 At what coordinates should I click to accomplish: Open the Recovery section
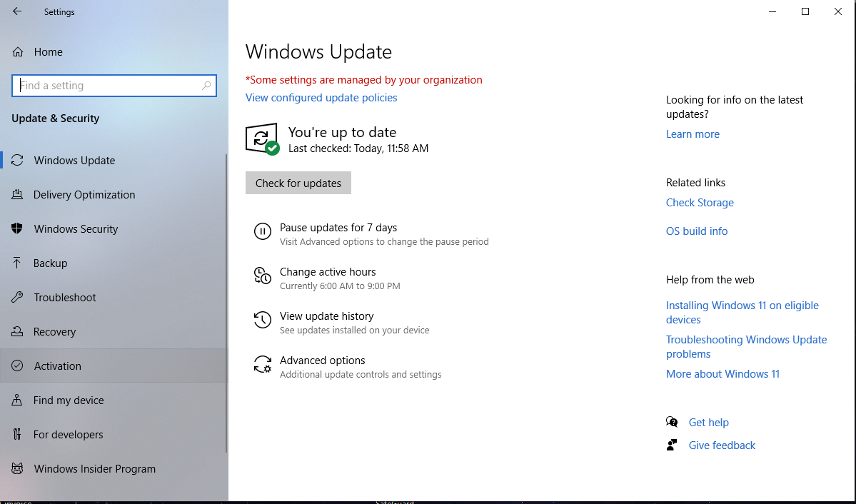coord(114,331)
